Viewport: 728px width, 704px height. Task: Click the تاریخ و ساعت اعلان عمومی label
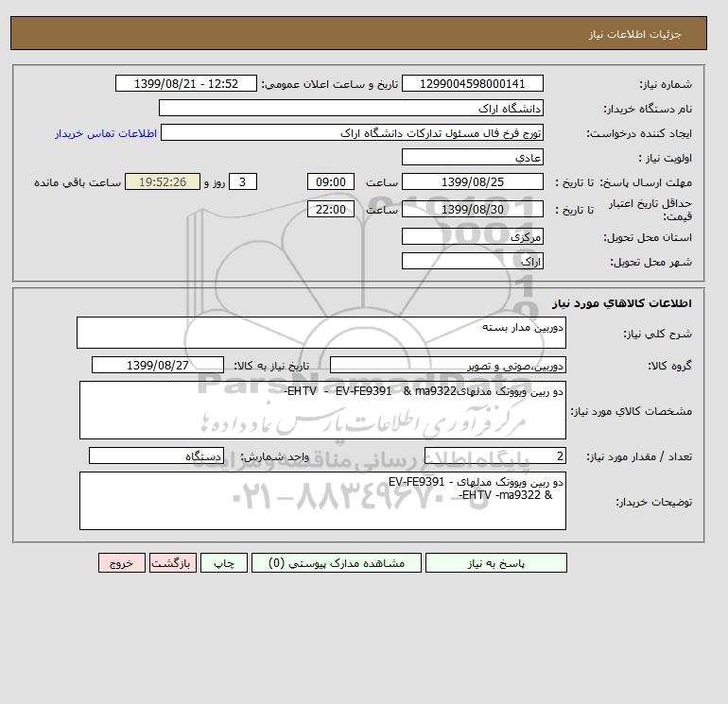coord(330,84)
